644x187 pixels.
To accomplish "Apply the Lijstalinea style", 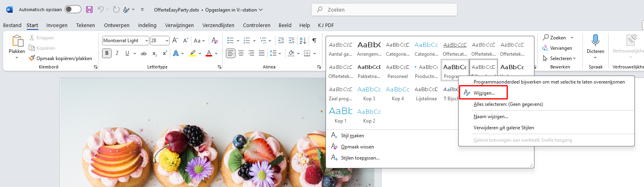I will click(426, 93).
